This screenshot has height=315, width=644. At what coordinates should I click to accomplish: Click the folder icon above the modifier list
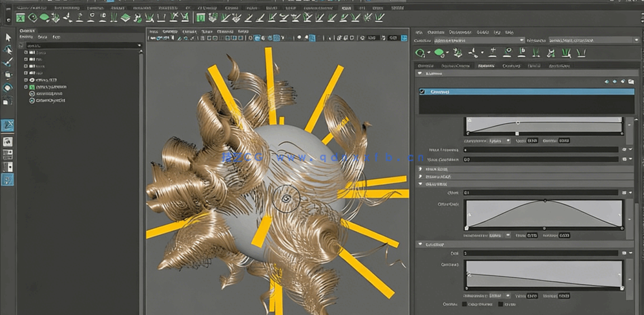pos(630,81)
